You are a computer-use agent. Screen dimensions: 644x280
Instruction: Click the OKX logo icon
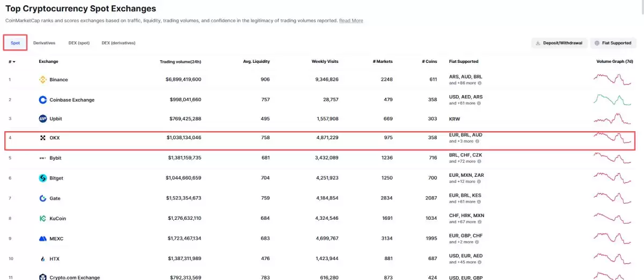[x=43, y=138]
